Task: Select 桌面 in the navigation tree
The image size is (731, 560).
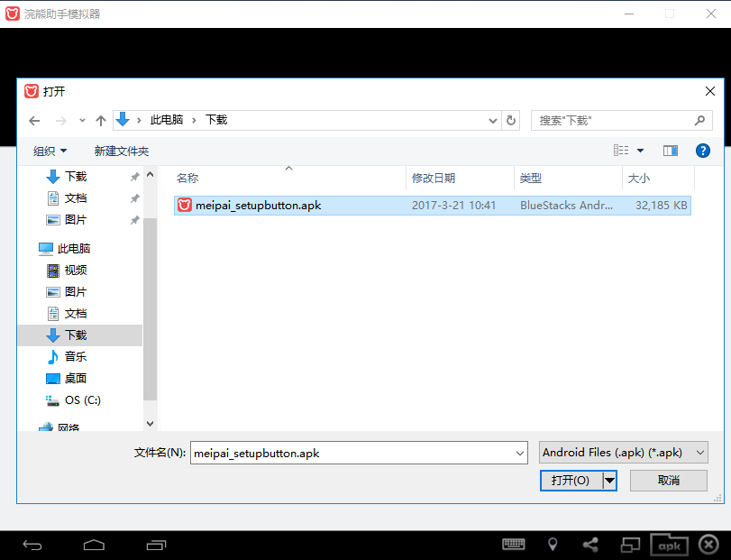Action: click(76, 379)
